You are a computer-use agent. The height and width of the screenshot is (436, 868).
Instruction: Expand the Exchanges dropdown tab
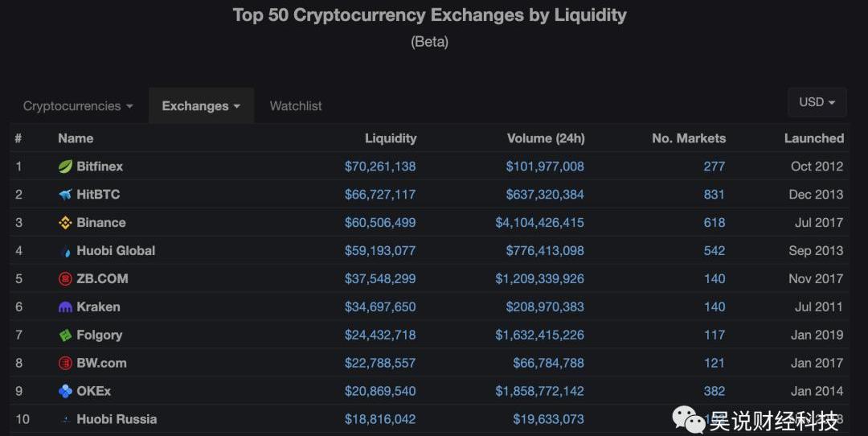click(x=201, y=106)
